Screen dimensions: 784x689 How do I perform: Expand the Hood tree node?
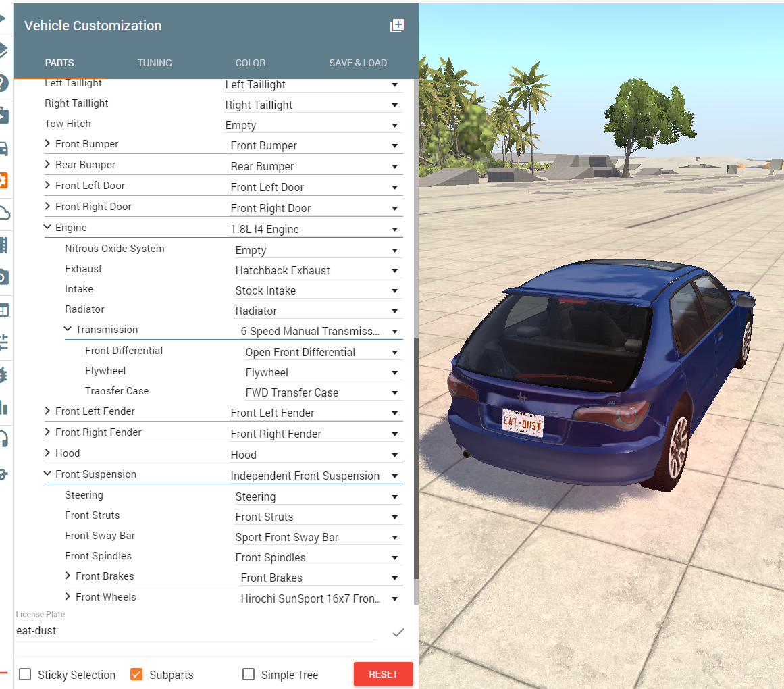click(47, 453)
